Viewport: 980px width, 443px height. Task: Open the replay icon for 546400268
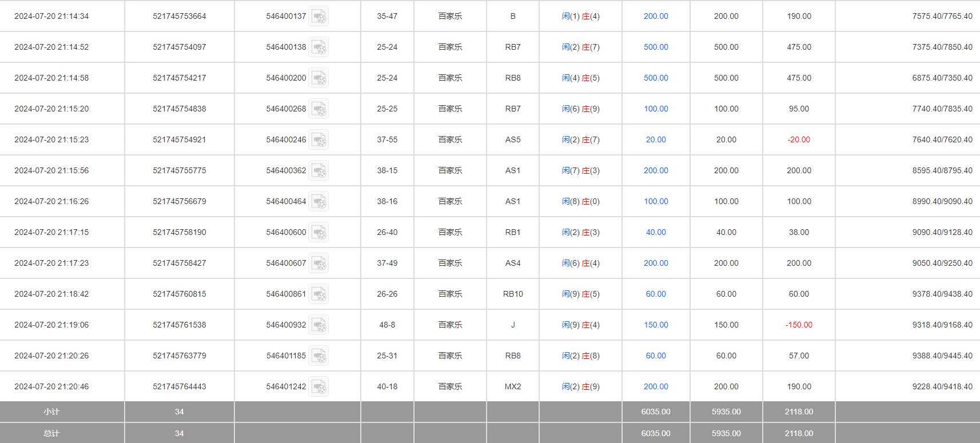point(318,109)
